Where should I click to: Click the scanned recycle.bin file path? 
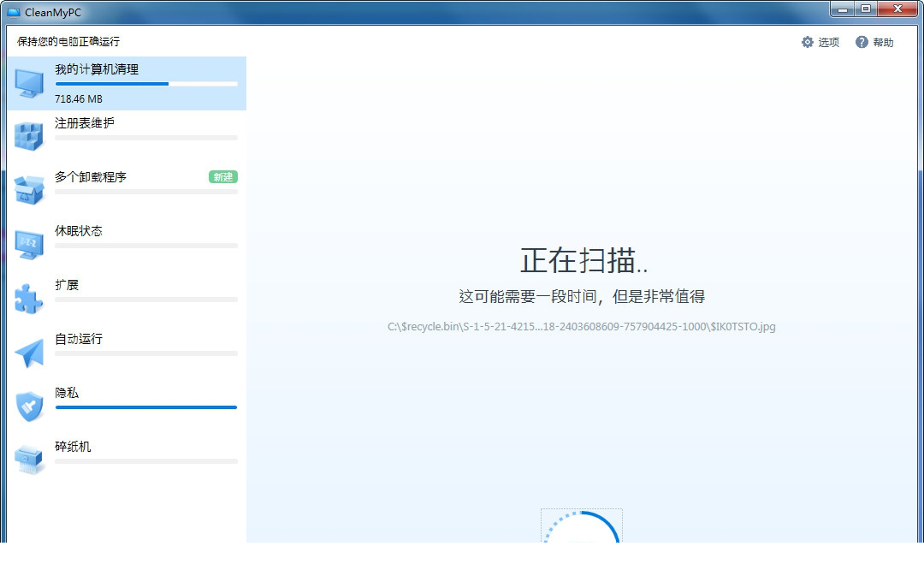point(582,326)
